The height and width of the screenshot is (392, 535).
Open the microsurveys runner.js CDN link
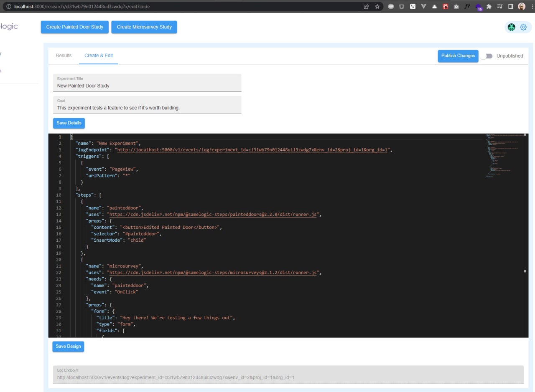(x=213, y=273)
